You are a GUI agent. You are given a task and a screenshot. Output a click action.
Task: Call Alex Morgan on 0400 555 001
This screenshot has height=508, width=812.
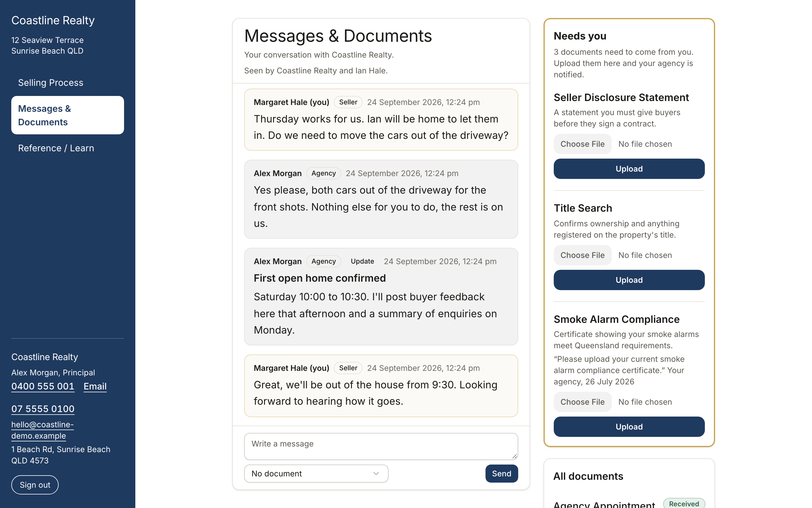[x=43, y=386]
